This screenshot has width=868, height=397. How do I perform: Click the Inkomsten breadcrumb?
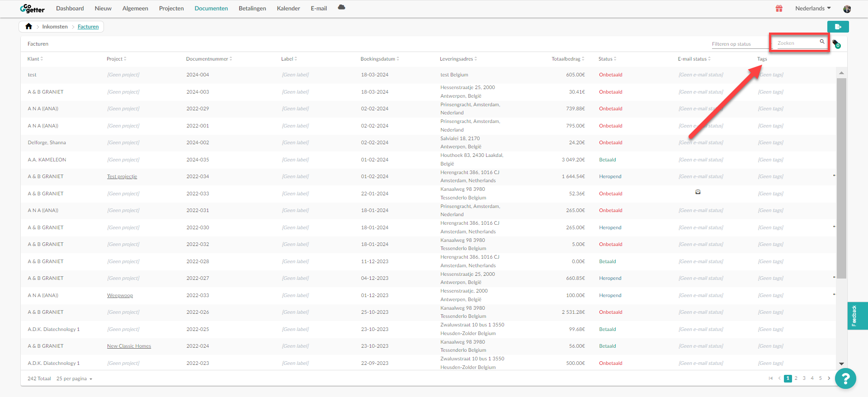pos(55,27)
